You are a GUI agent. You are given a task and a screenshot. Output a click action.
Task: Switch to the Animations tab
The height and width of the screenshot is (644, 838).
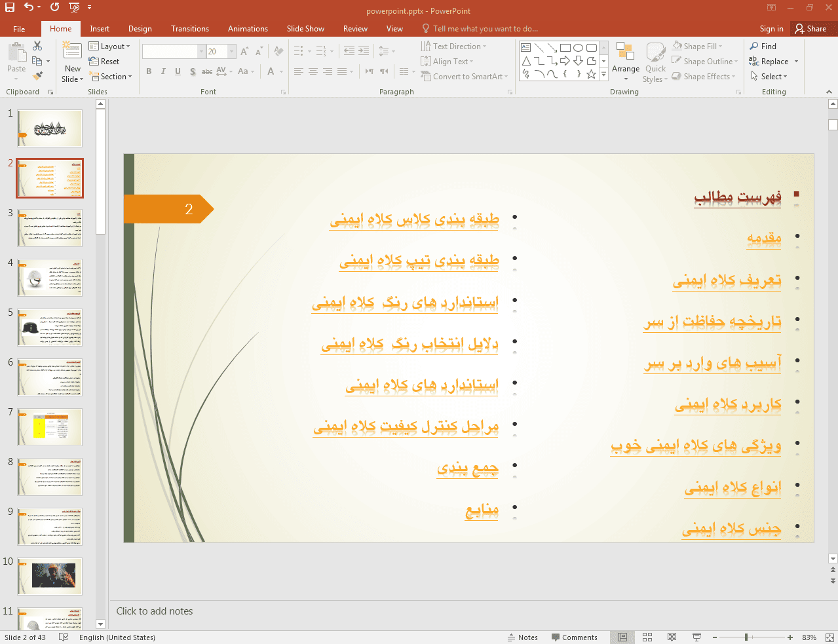click(248, 29)
